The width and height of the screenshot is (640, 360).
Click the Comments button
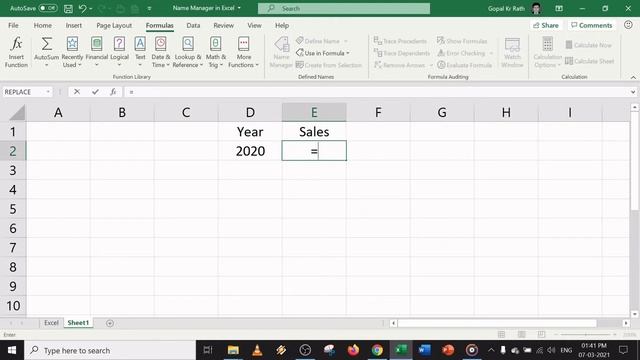click(591, 25)
